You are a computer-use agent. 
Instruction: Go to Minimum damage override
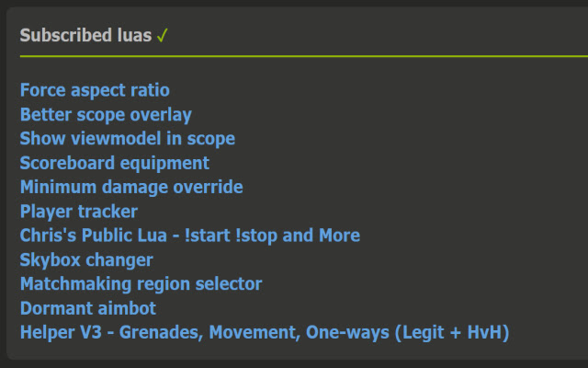(131, 187)
